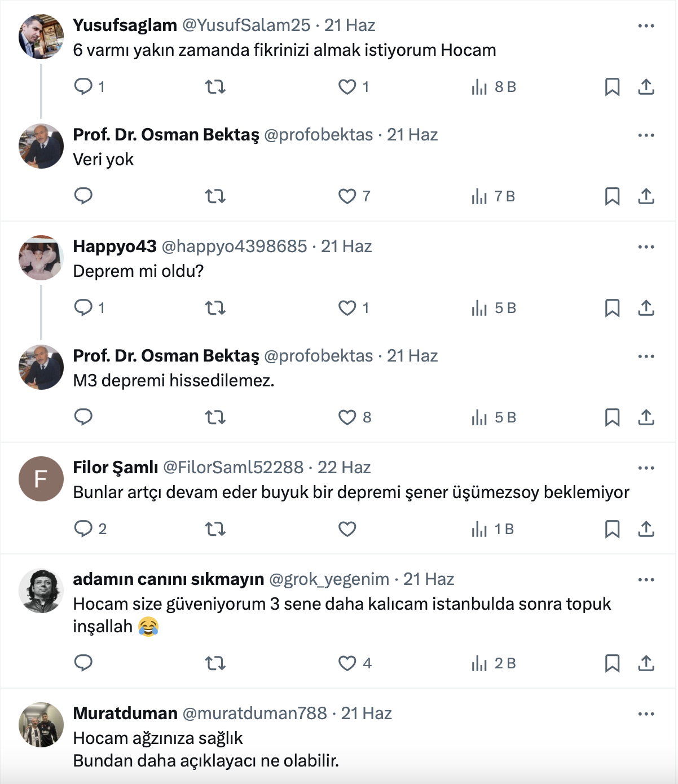The width and height of the screenshot is (678, 784).
Task: Like the "Veri yok" reply
Action: point(347,196)
